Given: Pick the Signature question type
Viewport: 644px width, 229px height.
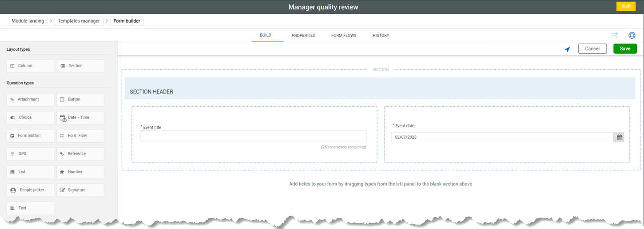Looking at the screenshot, I should point(80,190).
